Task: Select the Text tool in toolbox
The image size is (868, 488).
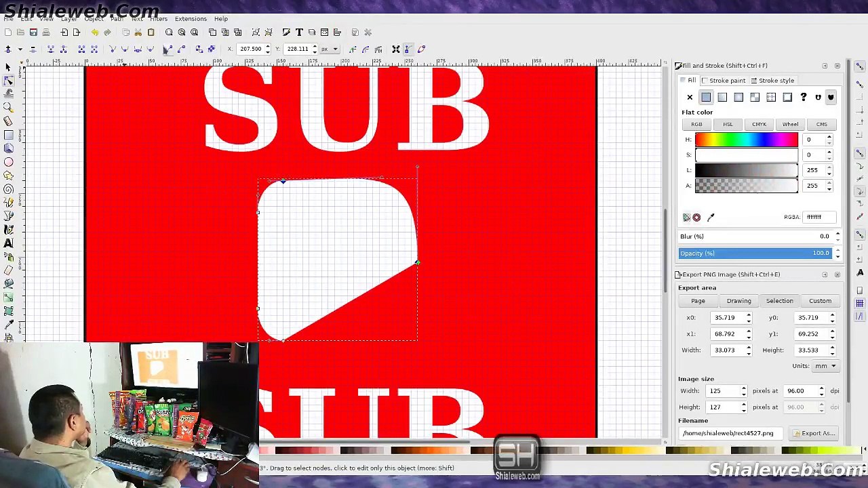Action: (8, 243)
